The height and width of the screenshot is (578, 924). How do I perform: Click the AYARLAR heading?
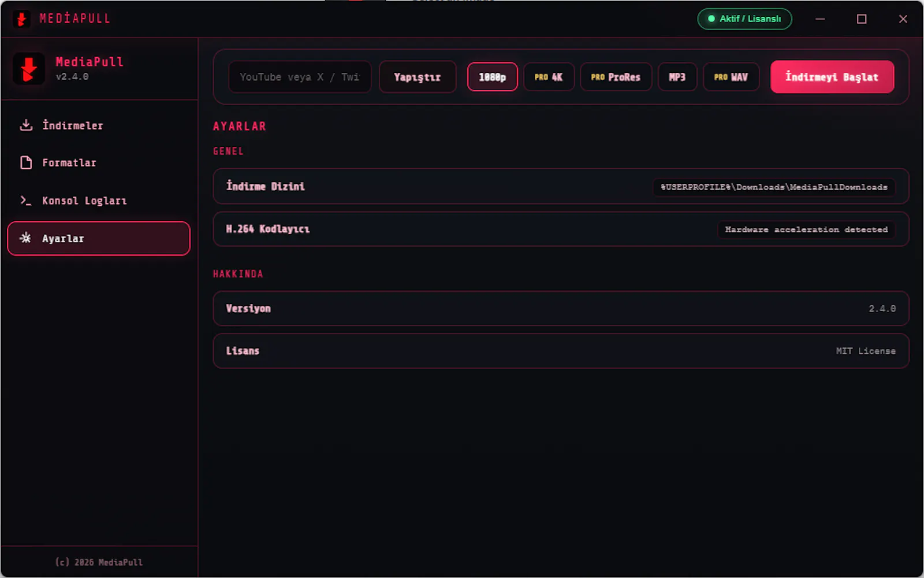click(x=240, y=127)
